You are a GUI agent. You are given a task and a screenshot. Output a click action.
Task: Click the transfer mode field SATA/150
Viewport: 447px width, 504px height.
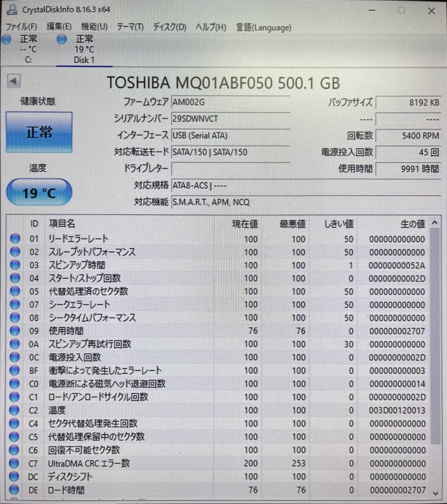pos(230,152)
